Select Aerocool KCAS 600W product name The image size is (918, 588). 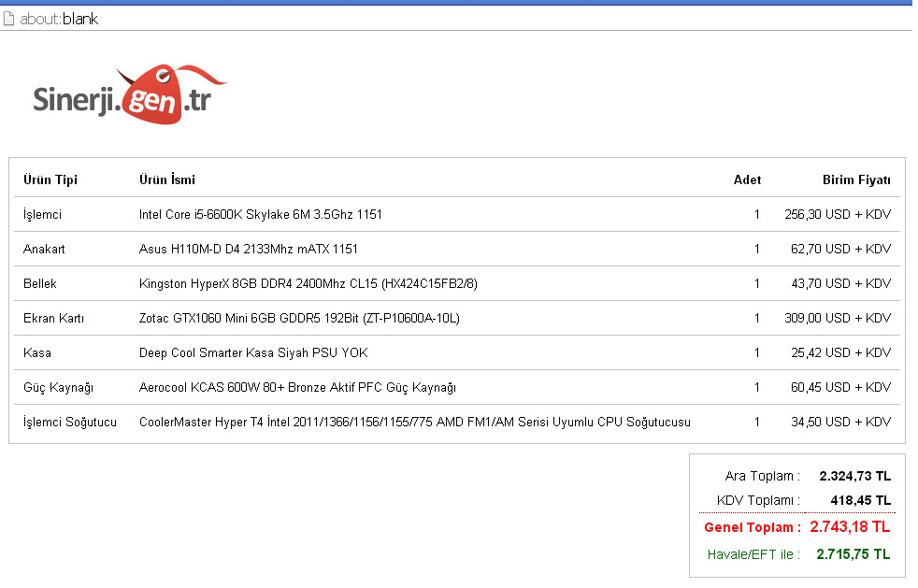click(x=297, y=388)
